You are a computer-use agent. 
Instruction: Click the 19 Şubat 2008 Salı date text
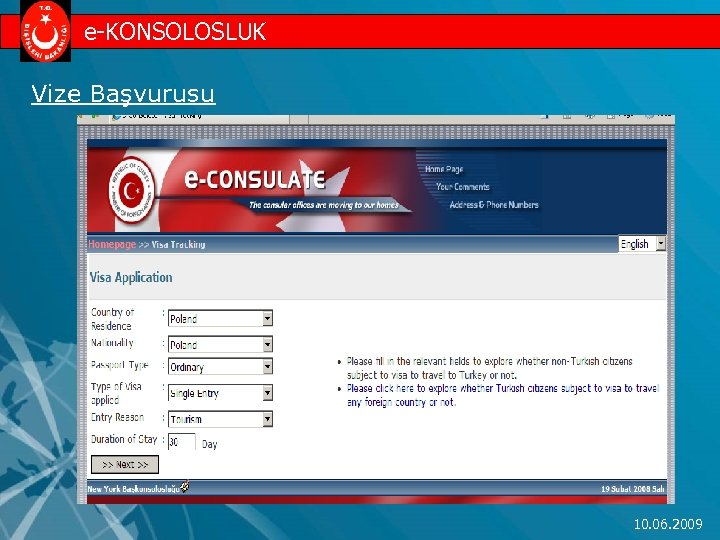click(x=633, y=489)
